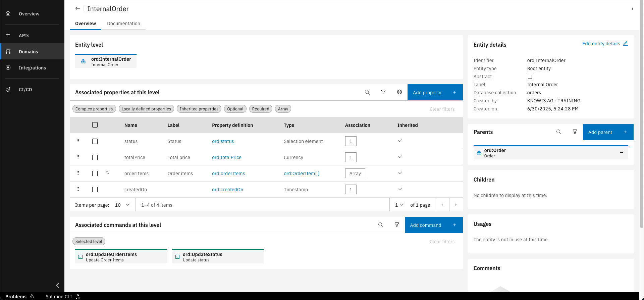Open filter in Associated properties section
This screenshot has width=644, height=300.
point(383,92)
